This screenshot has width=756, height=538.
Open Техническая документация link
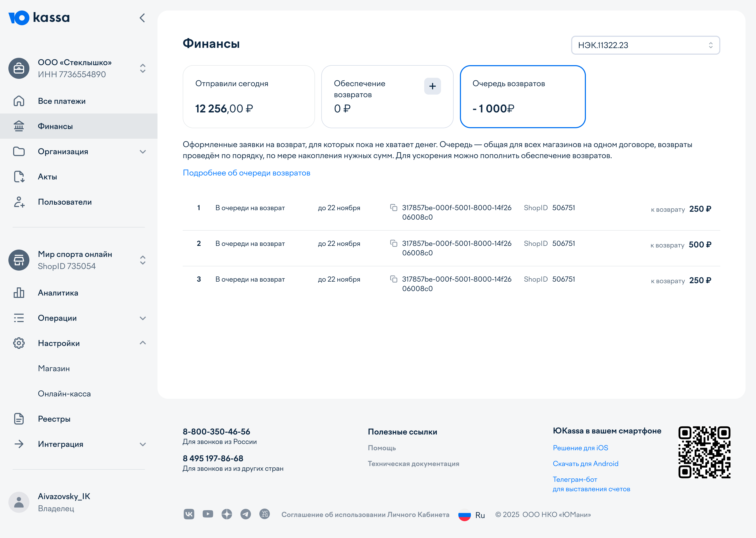413,463
